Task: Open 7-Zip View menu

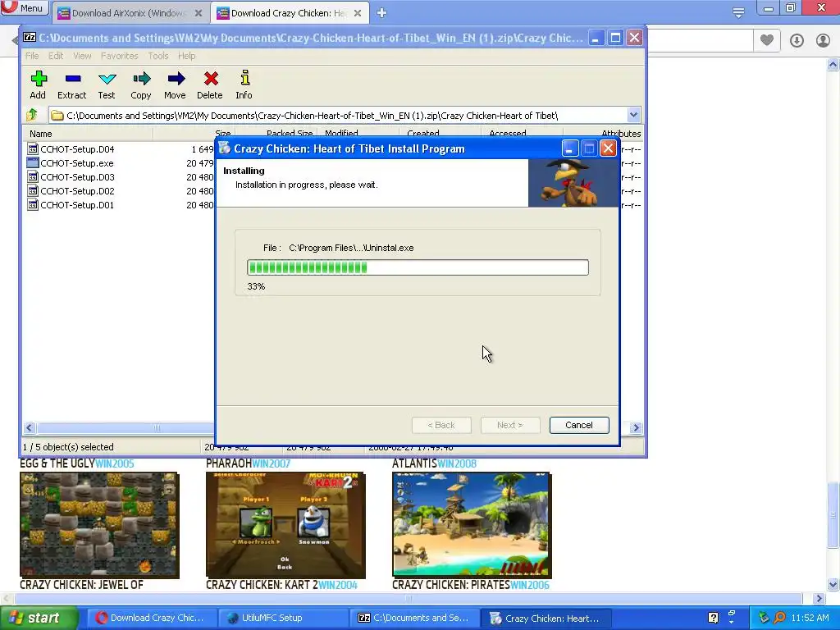Action: [82, 56]
